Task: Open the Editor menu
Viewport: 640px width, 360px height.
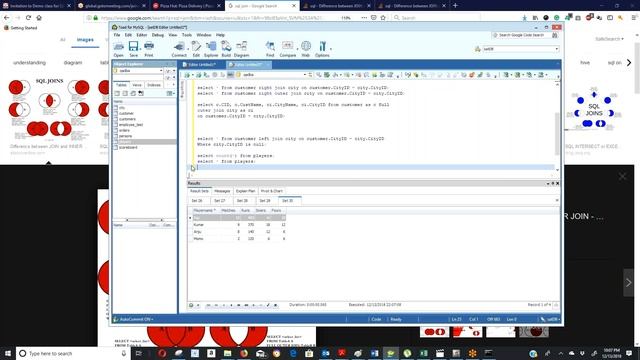Action: click(142, 35)
